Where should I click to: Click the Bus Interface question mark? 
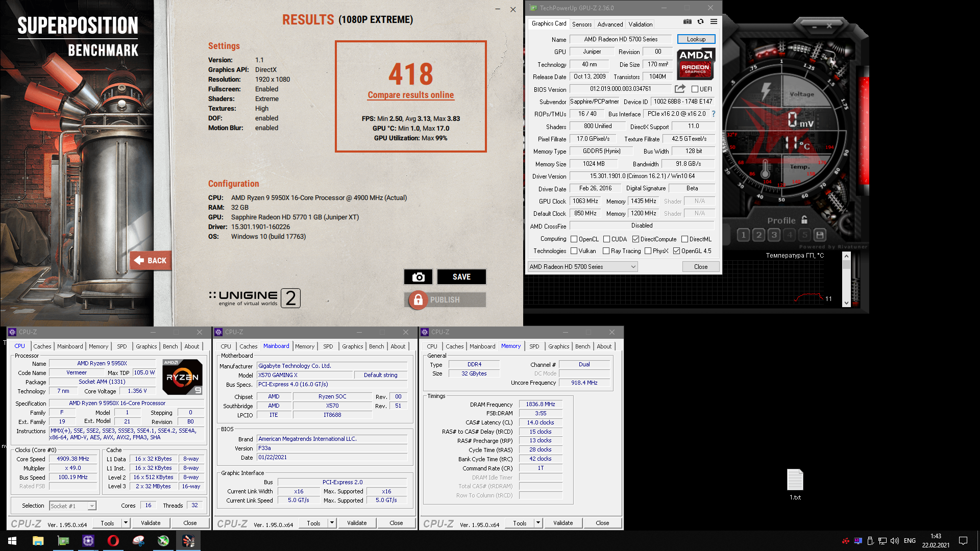(714, 114)
